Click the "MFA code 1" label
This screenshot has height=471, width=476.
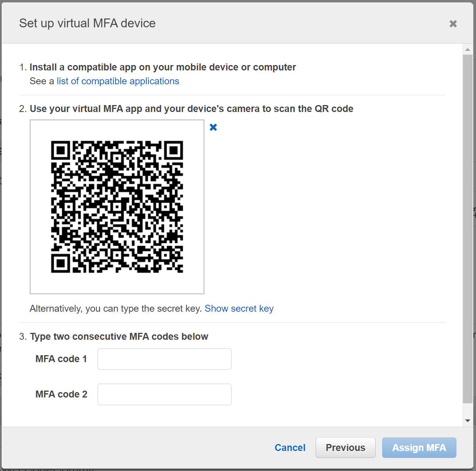61,359
